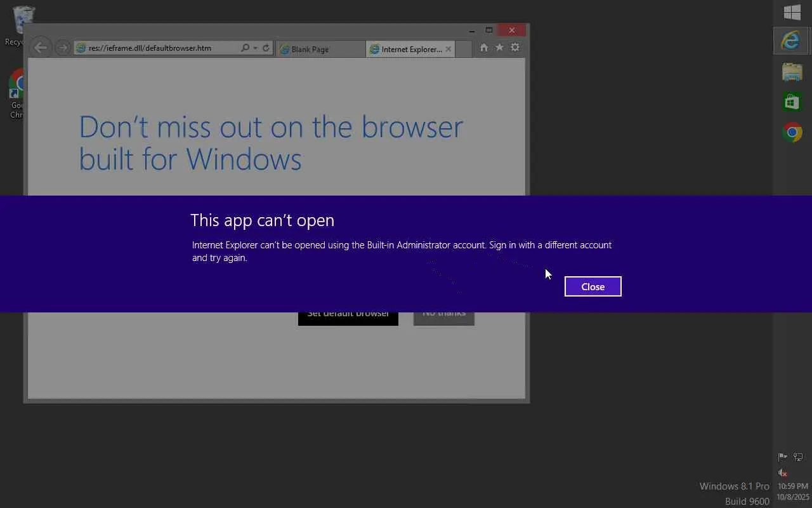Viewport: 812px width, 508px height.
Task: Click the search magnifier in the address bar
Action: coord(245,48)
